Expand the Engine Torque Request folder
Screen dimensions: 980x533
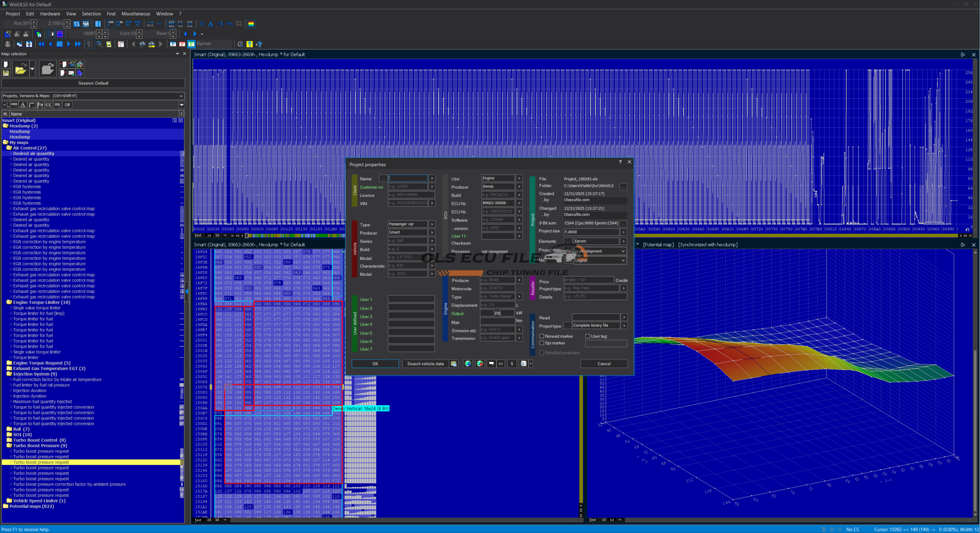point(9,363)
